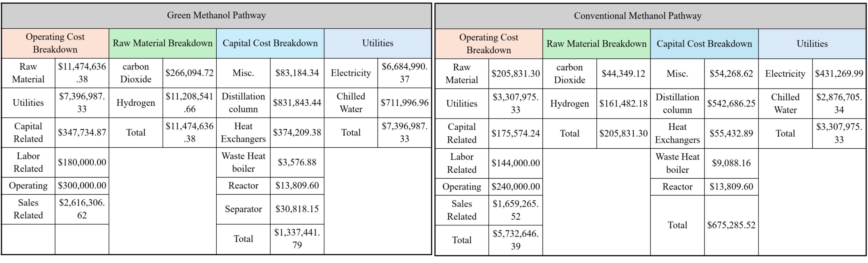The height and width of the screenshot is (263, 868).
Task: Click green pathway Operating Cost Breakdown header
Action: (55, 43)
